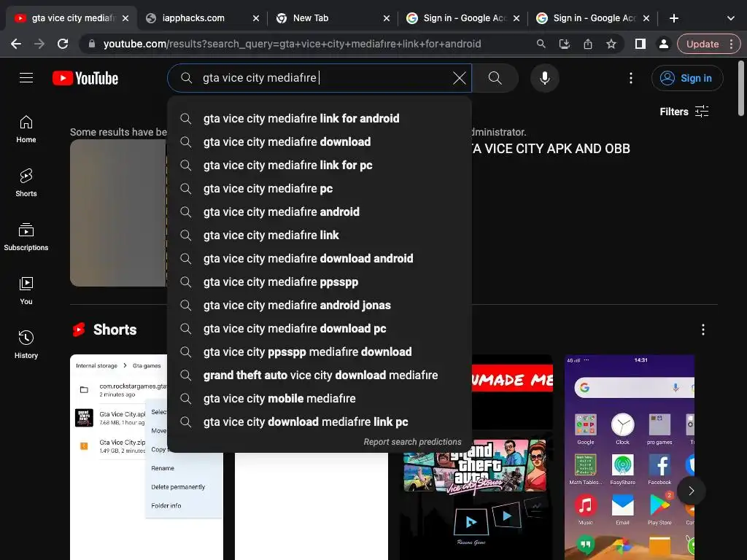747x560 pixels.
Task: Open Shorts in the sidebar
Action: (x=26, y=183)
